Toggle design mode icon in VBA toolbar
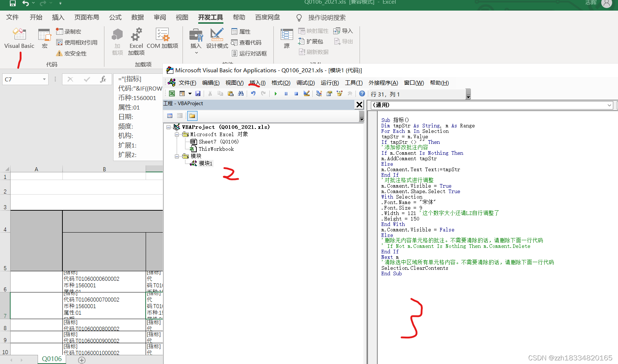This screenshot has width=618, height=364. tap(307, 94)
